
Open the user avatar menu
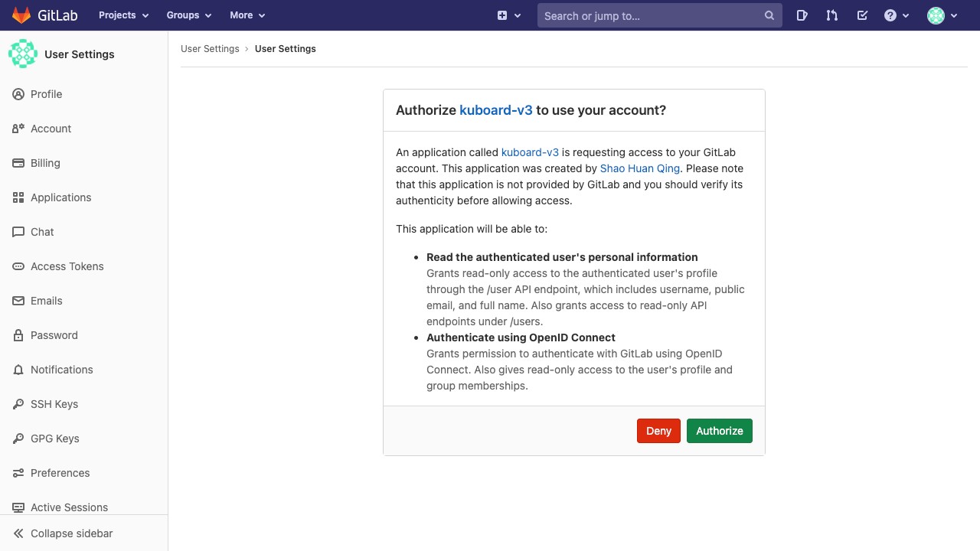point(942,15)
